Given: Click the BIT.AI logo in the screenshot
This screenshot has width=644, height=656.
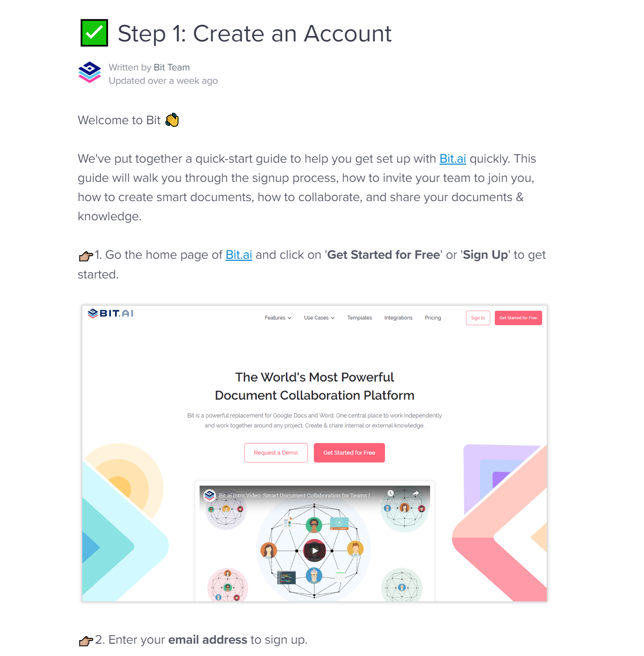Looking at the screenshot, I should (x=110, y=313).
